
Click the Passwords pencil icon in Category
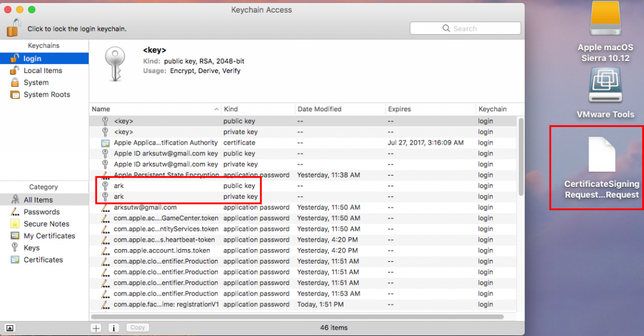[15, 212]
